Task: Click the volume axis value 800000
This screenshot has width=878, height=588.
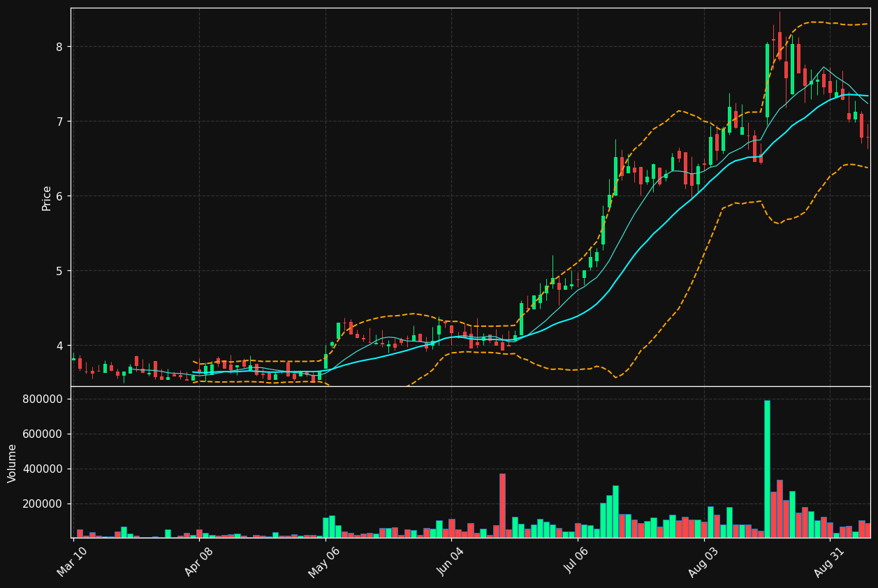Action: [x=43, y=399]
